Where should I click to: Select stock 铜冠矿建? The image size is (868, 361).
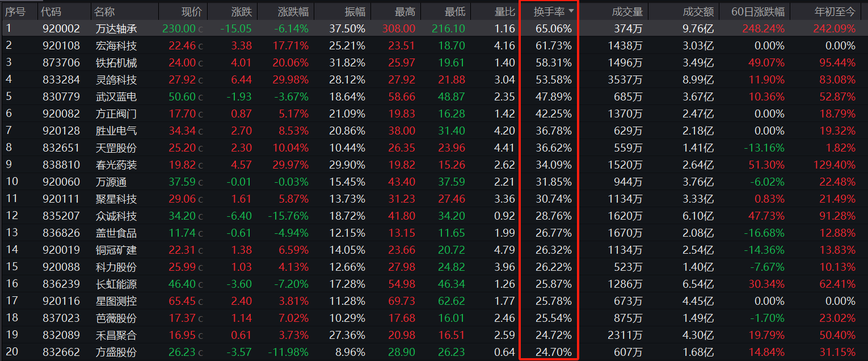[116, 250]
